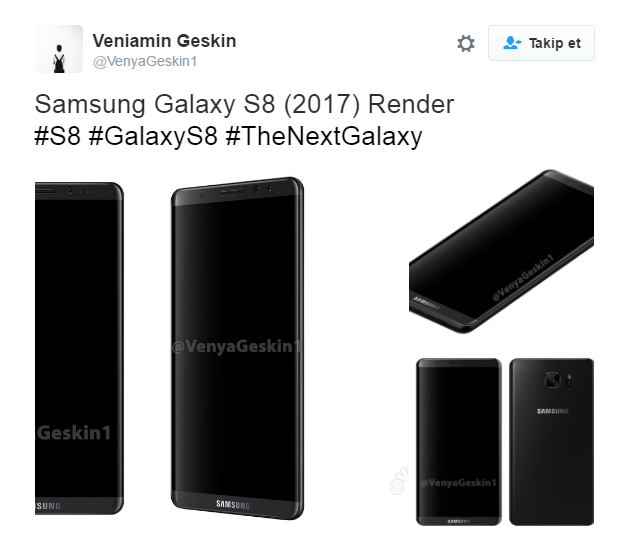Click the SAMSUNG logo on the large render
The width and height of the screenshot is (620, 541).
[x=233, y=504]
